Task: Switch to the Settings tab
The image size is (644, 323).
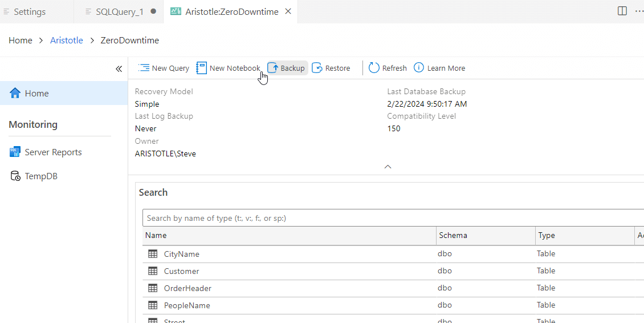Action: pyautogui.click(x=30, y=11)
